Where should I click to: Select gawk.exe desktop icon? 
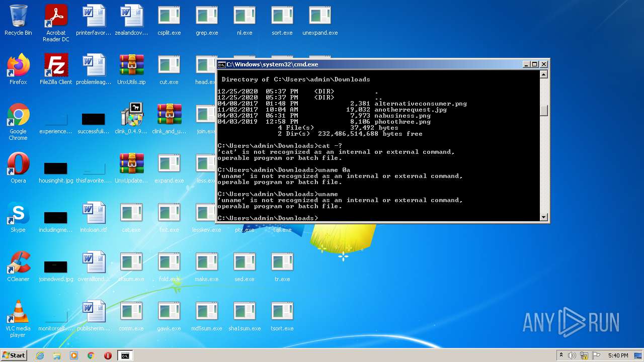coord(169,316)
